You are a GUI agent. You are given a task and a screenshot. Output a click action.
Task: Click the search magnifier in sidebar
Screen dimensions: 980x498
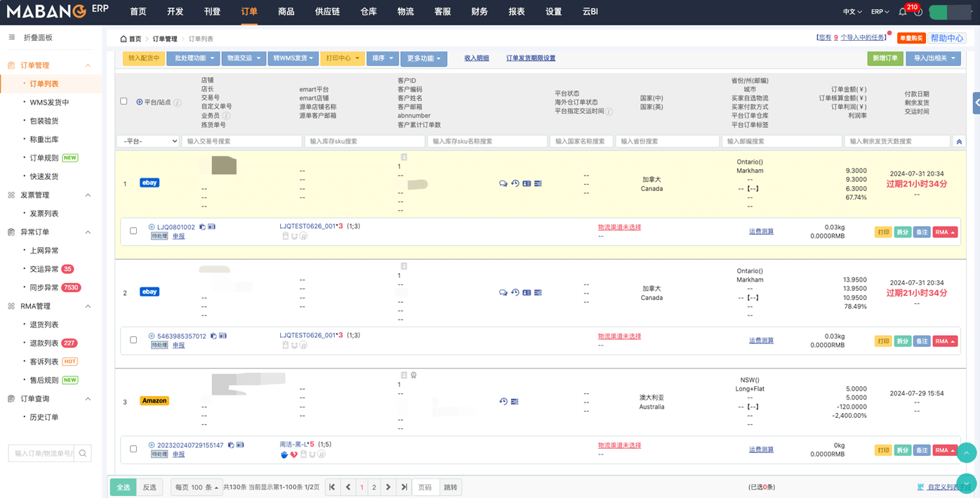83,454
